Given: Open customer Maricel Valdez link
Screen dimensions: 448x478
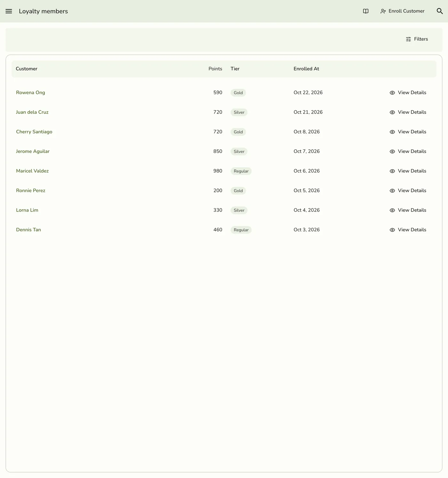Looking at the screenshot, I should [x=32, y=171].
